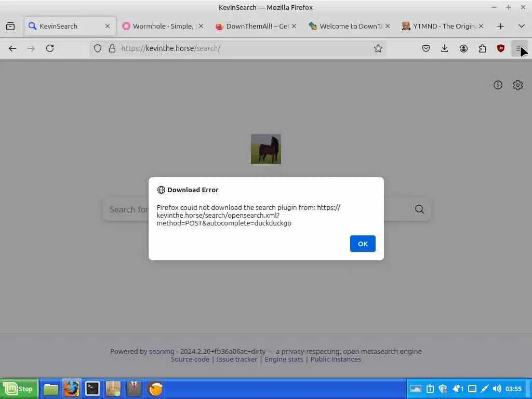Go forward one page
This screenshot has height=399, width=532.
tap(31, 48)
